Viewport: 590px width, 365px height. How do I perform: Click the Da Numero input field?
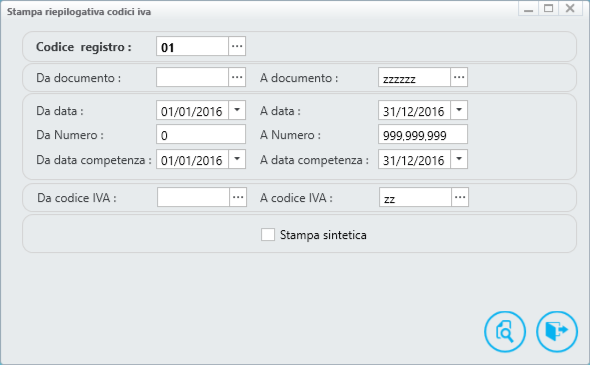pos(201,134)
